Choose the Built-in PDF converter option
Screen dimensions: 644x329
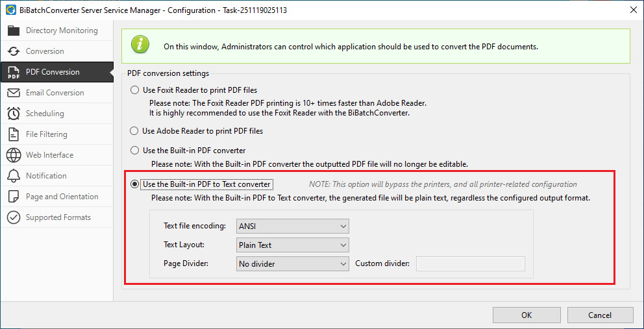click(135, 151)
